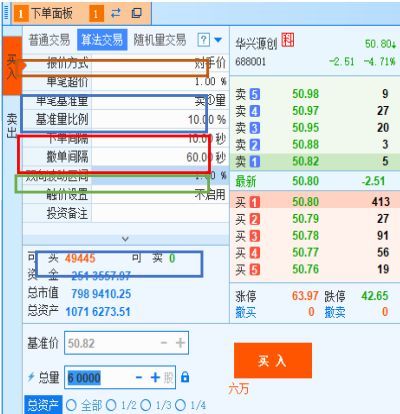Click the 科 badge beside 华兴源创
This screenshot has height=414, width=400.
click(288, 40)
